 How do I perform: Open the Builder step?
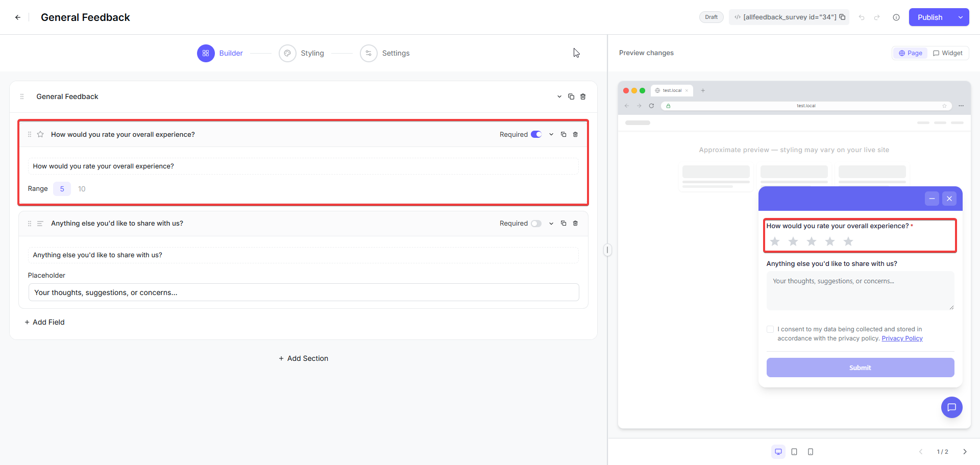click(x=220, y=53)
